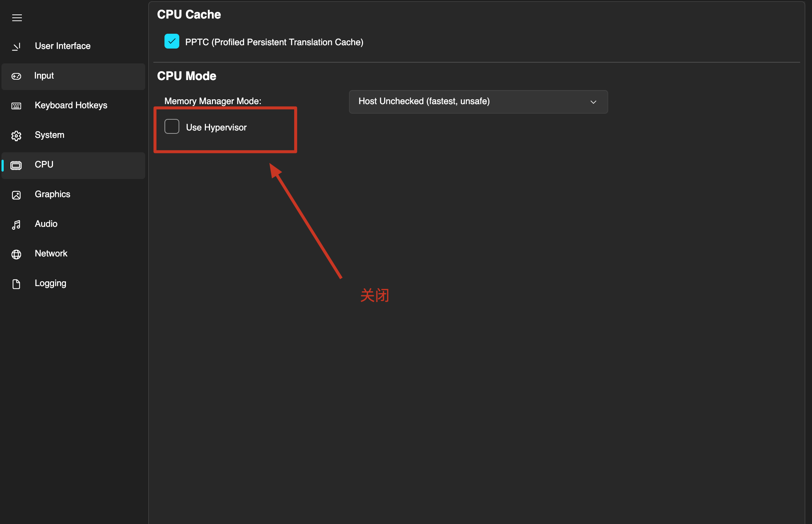Click the CPU chip icon

16,165
